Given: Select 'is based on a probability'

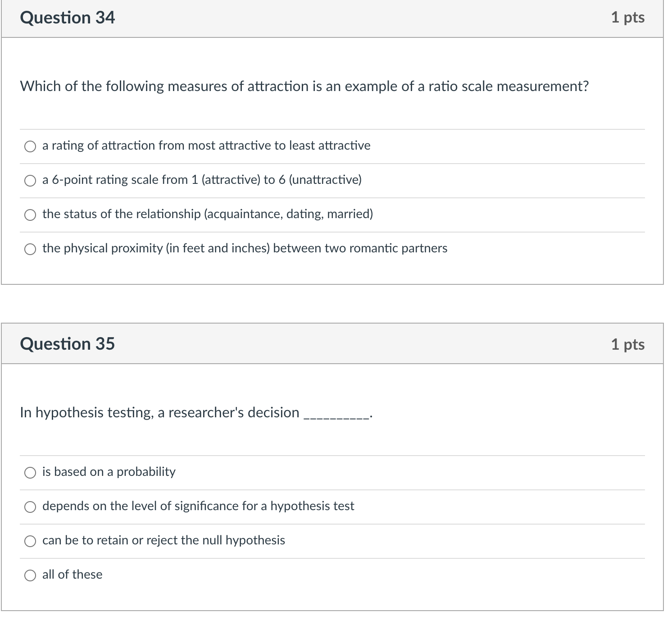Looking at the screenshot, I should pos(30,472).
